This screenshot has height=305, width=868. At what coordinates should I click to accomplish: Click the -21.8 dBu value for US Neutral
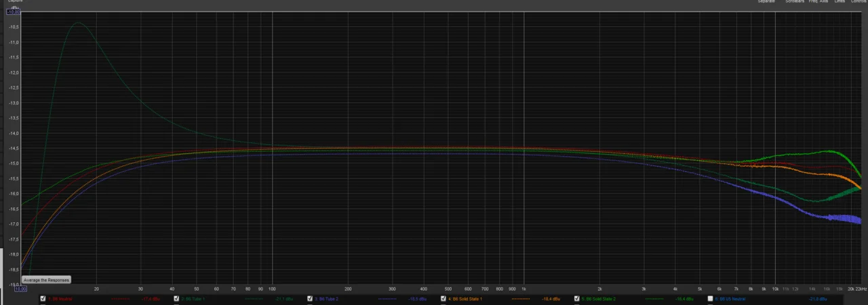point(818,298)
